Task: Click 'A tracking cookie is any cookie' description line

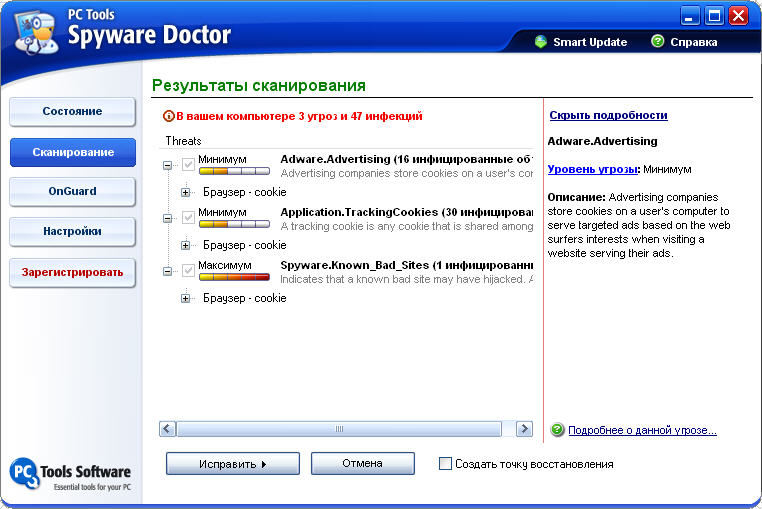Action: (406, 227)
